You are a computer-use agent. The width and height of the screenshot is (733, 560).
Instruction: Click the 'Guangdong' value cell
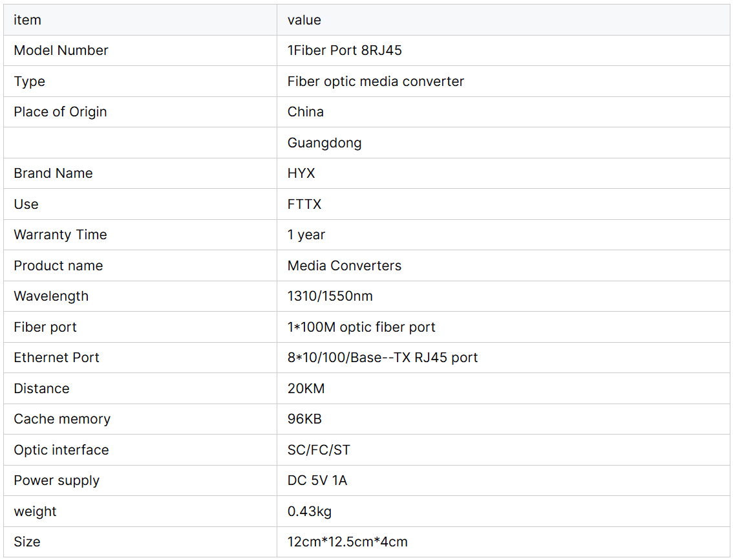click(x=324, y=143)
